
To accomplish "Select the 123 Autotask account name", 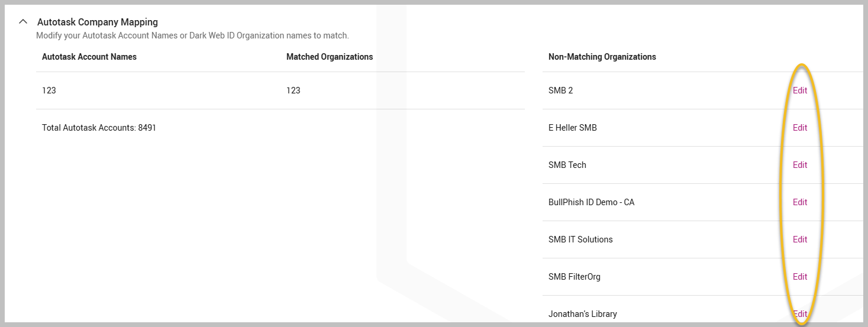I will (x=49, y=90).
